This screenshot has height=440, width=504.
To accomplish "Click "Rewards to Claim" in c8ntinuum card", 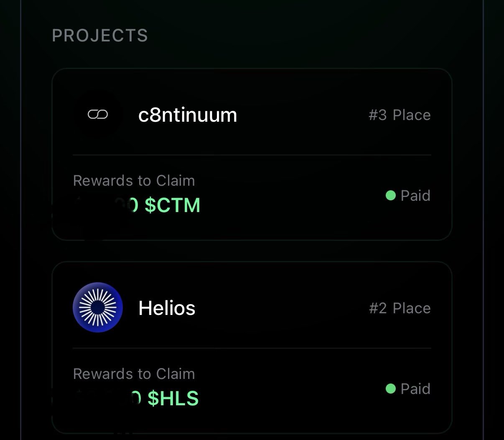I will tap(134, 181).
